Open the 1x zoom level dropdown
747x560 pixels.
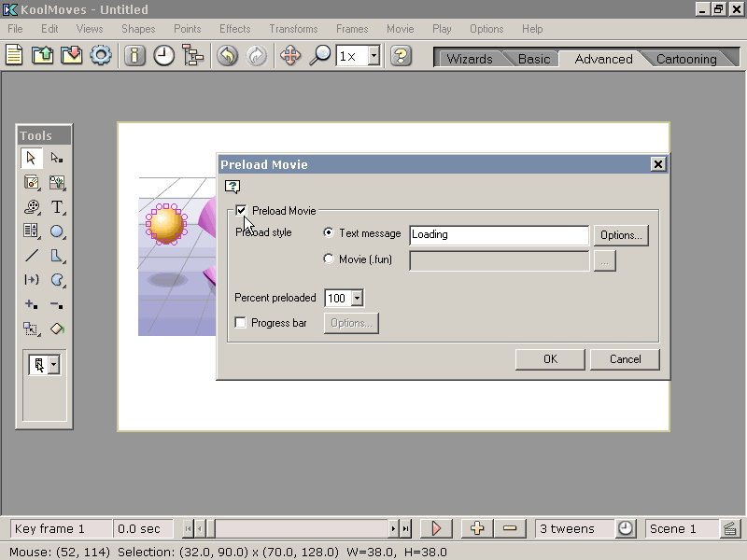click(x=374, y=56)
